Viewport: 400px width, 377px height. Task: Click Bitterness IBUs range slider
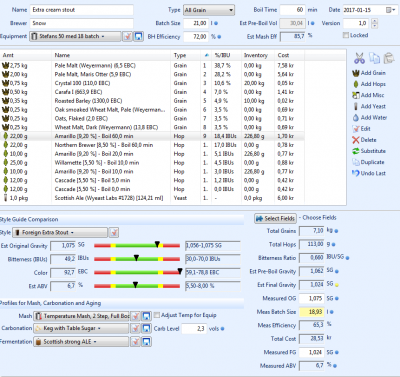[137, 259]
